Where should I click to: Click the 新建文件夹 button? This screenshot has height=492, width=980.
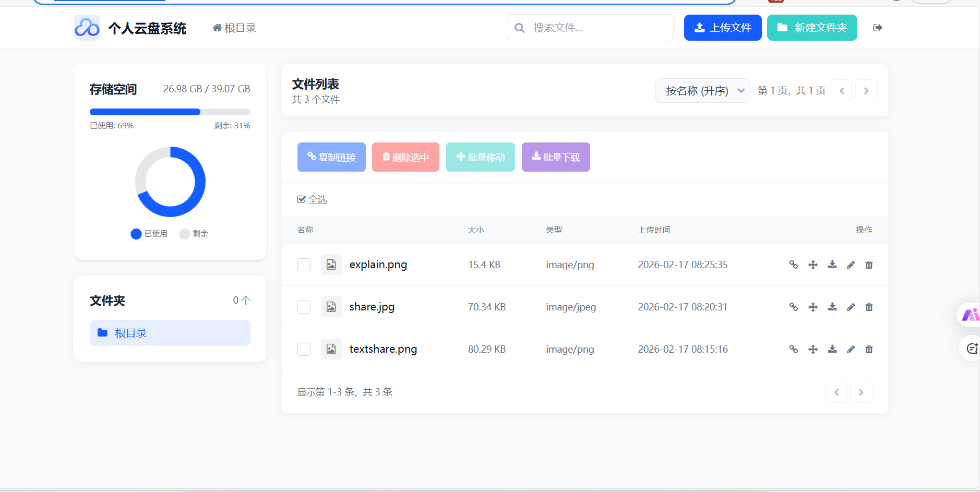pyautogui.click(x=811, y=28)
